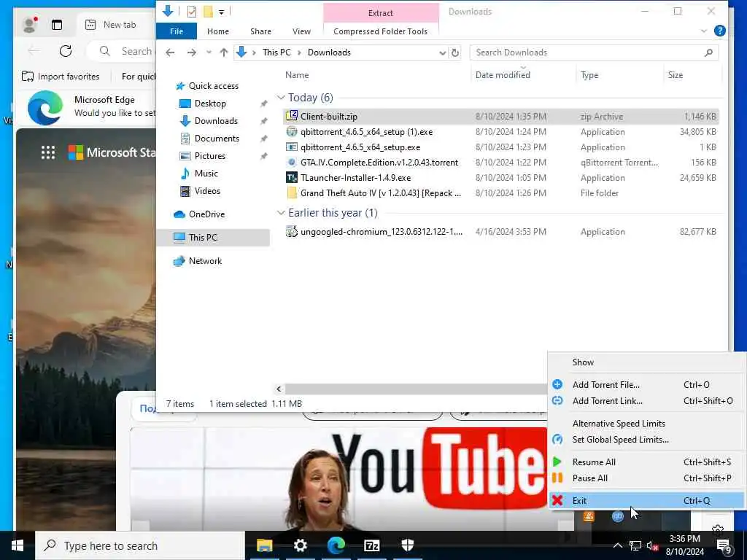Click Show in qBittorrent tray menu
Image resolution: width=747 pixels, height=560 pixels.
tap(646, 362)
